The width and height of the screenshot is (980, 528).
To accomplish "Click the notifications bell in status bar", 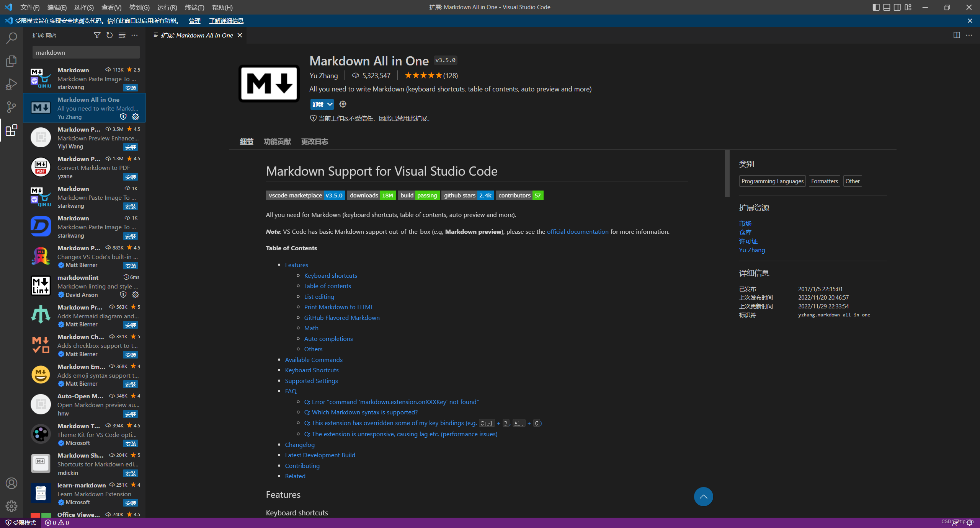I will point(970,523).
